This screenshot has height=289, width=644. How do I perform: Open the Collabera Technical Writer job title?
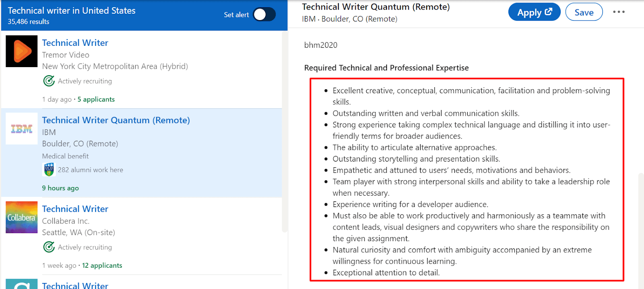(75, 209)
